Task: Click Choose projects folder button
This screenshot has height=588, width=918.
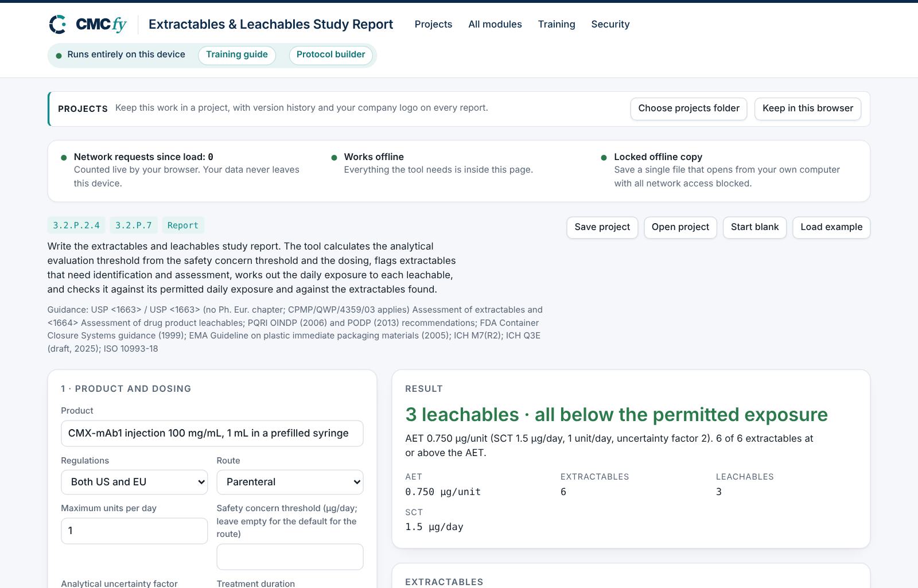Action: (688, 108)
